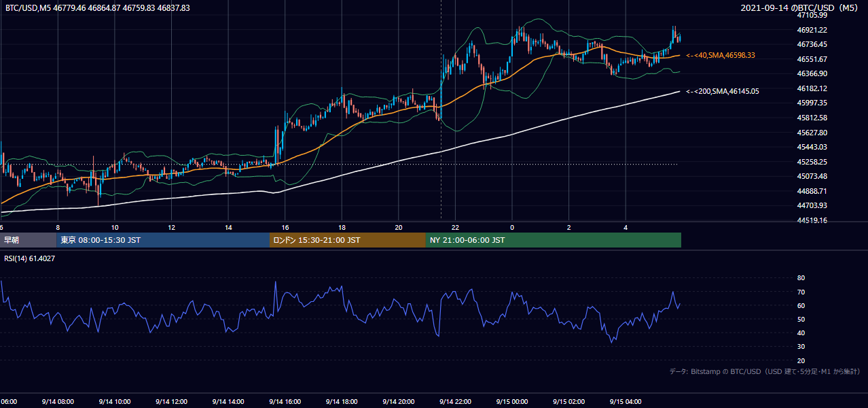Screen dimensions: 868x408
Task: Click price axis value 46921.22
Action: tap(812, 30)
